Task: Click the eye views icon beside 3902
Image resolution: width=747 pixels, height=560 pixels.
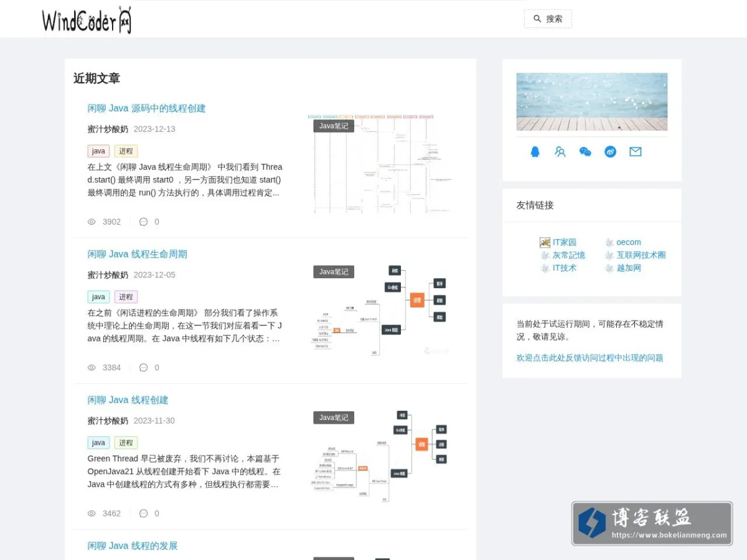Action: click(x=92, y=222)
